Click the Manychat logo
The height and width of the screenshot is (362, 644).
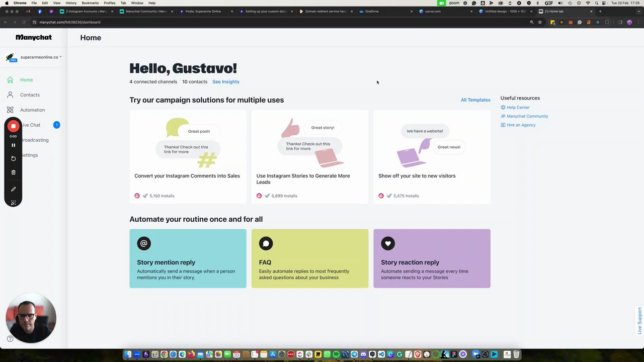(x=34, y=37)
